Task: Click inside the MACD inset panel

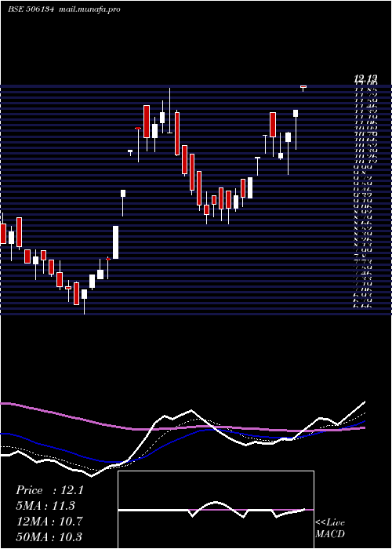Action: pos(216,510)
